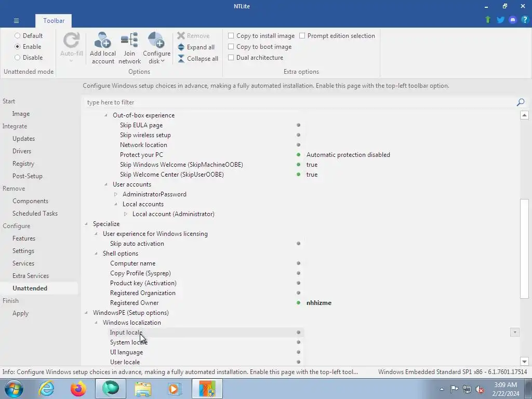
Task: Click scrollbar up arrow
Action: coord(524,115)
